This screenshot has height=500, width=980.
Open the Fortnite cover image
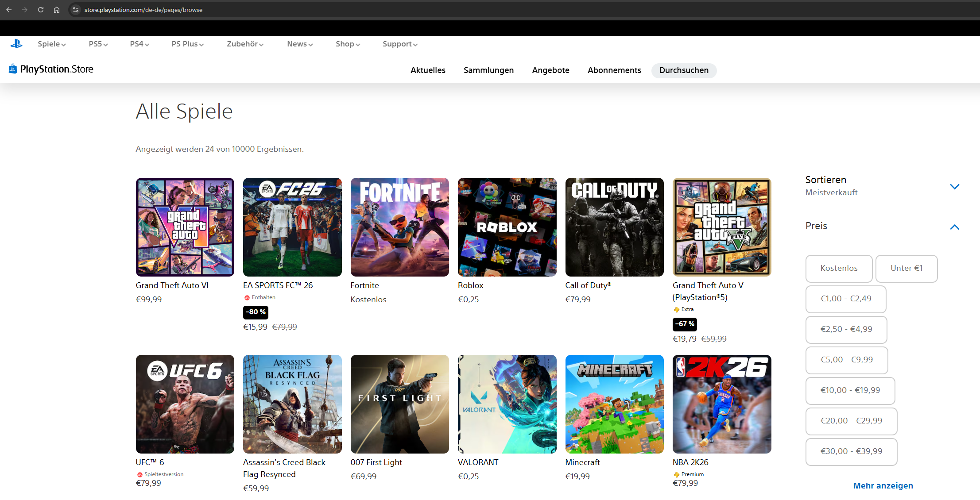click(400, 227)
